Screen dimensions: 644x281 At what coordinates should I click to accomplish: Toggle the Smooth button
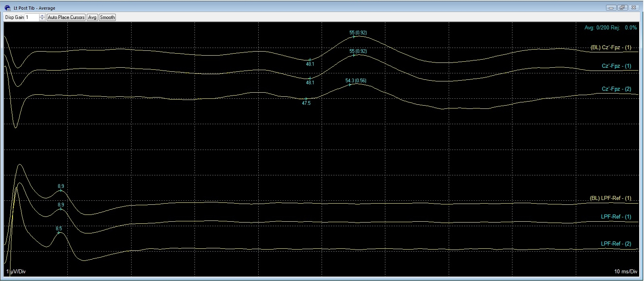pos(107,17)
